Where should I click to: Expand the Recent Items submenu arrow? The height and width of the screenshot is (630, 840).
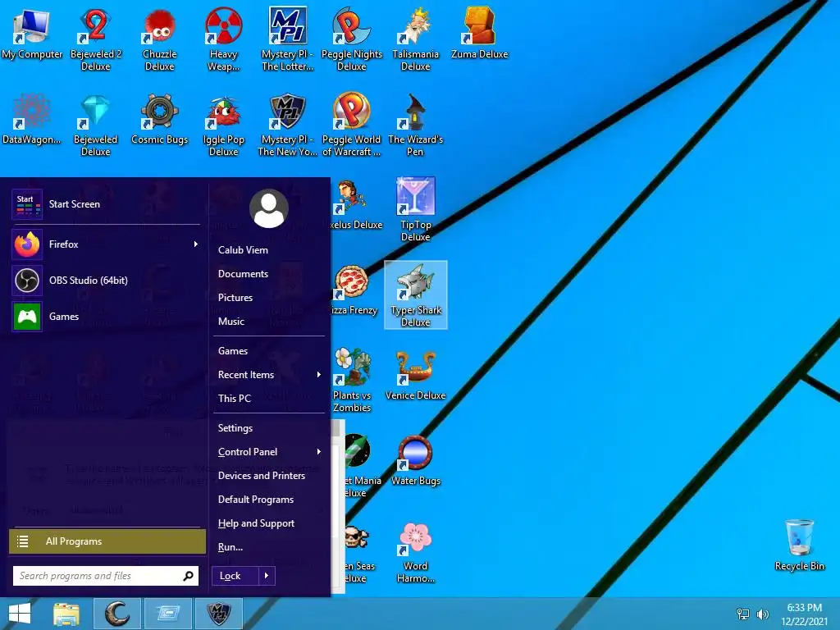click(x=319, y=374)
